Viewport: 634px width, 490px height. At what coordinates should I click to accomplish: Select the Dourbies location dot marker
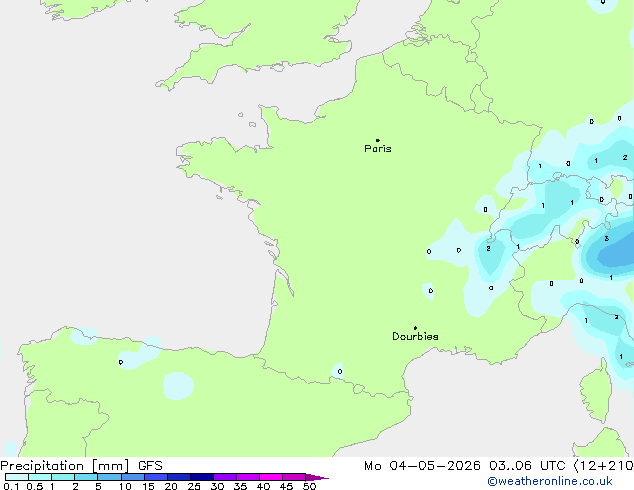pos(415,328)
